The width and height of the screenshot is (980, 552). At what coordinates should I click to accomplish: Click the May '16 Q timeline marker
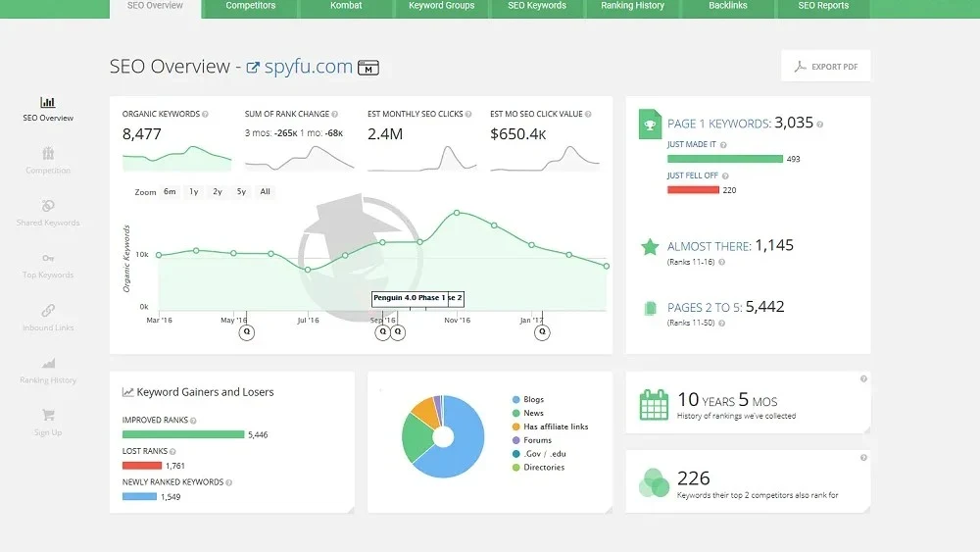(247, 332)
